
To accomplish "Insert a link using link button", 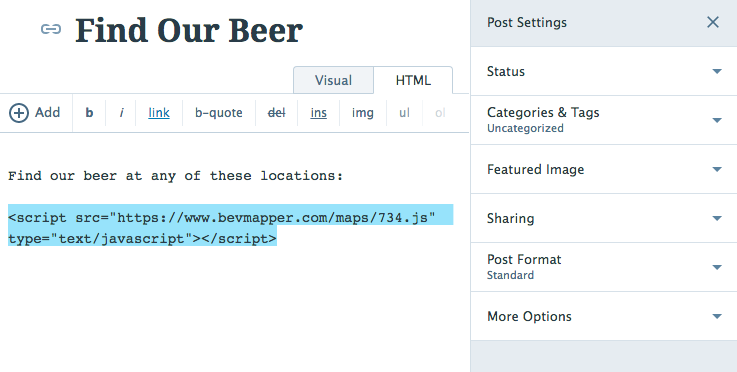I will pyautogui.click(x=159, y=113).
